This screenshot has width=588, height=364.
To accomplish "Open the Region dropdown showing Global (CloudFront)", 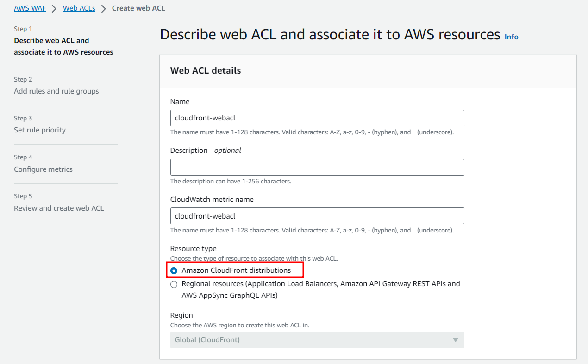I will point(317,340).
